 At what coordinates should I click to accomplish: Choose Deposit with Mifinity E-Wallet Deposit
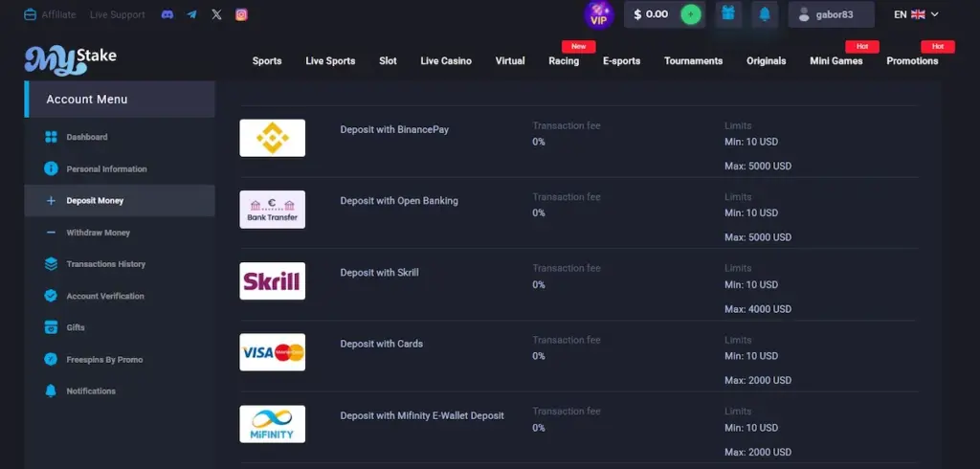click(422, 415)
